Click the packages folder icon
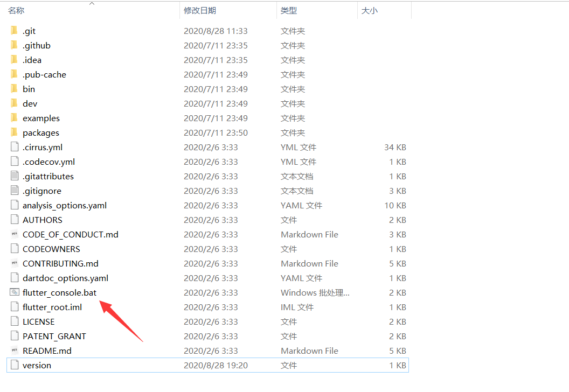This screenshot has height=392, width=569. 14,132
